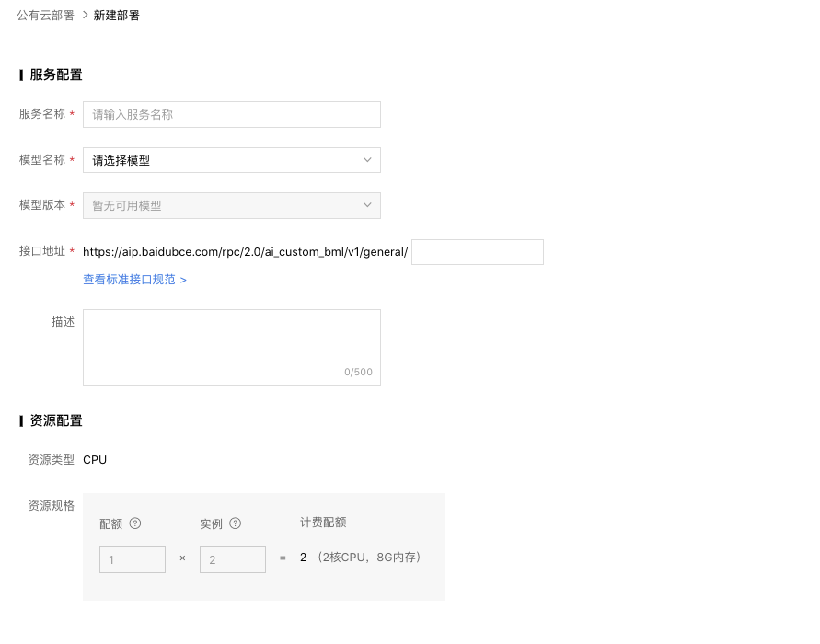Open the 查看标准接口规范 link

[134, 280]
